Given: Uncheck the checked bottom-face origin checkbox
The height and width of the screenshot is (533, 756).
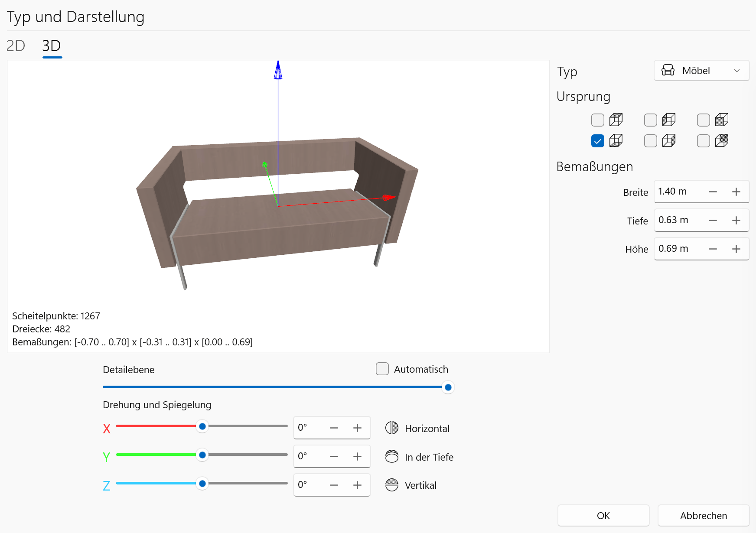Looking at the screenshot, I should tap(598, 141).
